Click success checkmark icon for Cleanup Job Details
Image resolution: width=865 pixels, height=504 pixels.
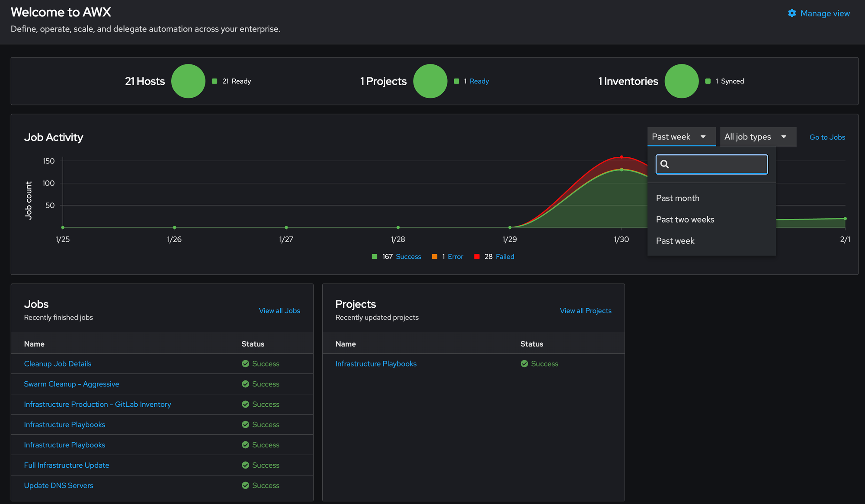[245, 364]
